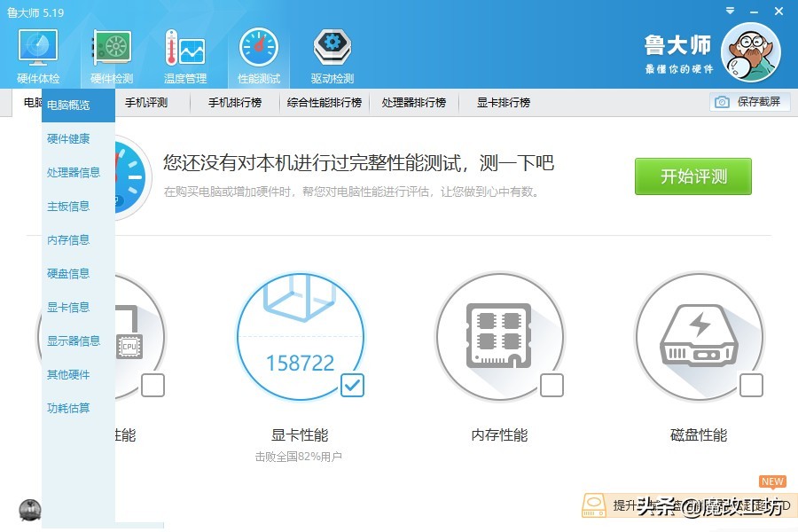The image size is (798, 532).
Task: Click the 鲁大师 mascot logo
Action: 750,53
